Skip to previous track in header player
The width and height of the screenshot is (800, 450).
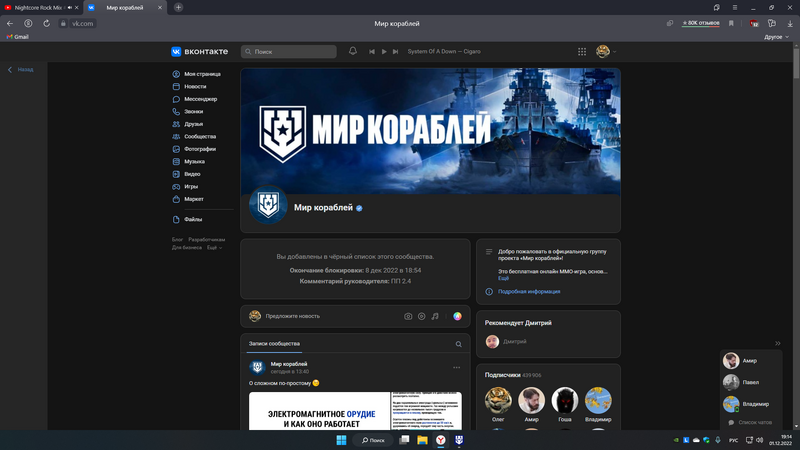pos(372,52)
